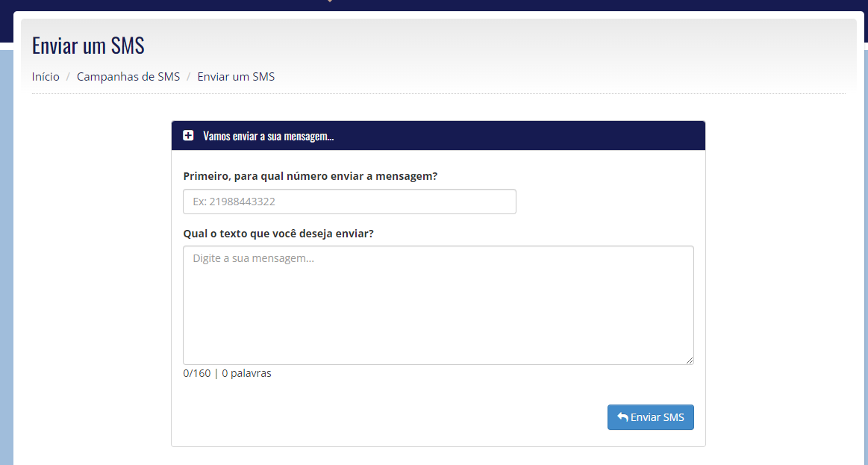The width and height of the screenshot is (868, 465).
Task: Click the reply arrow icon on Enviar SMS
Action: pyautogui.click(x=622, y=416)
